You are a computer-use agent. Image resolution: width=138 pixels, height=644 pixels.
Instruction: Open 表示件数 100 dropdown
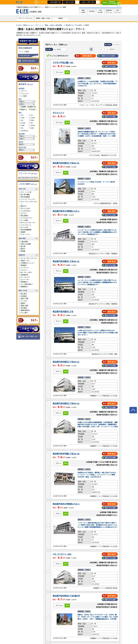pos(116,45)
